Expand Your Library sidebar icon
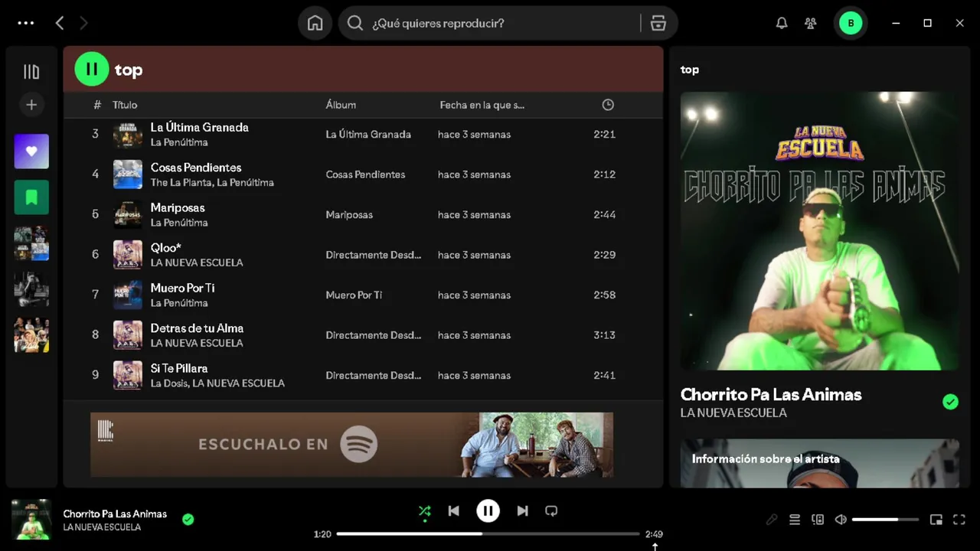Viewport: 980px width, 551px height. 31,72
